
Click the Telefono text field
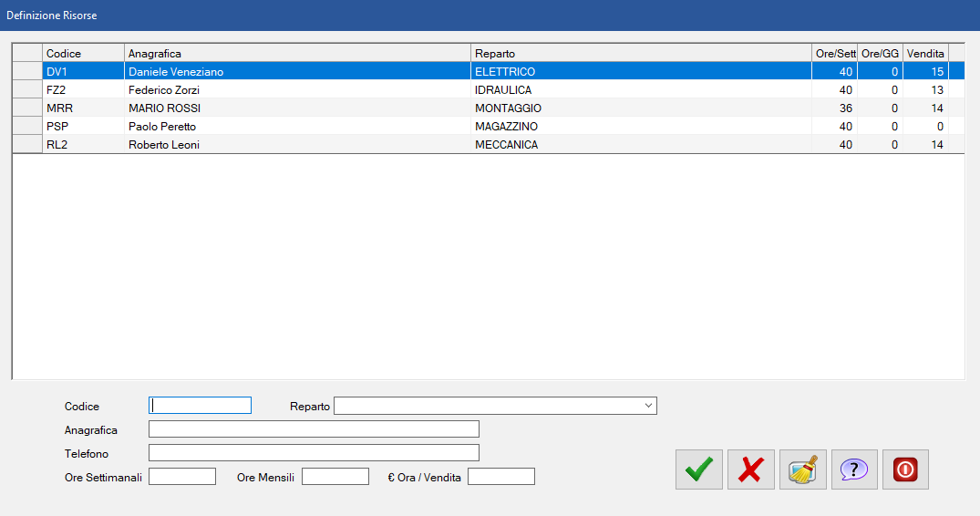pyautogui.click(x=314, y=453)
